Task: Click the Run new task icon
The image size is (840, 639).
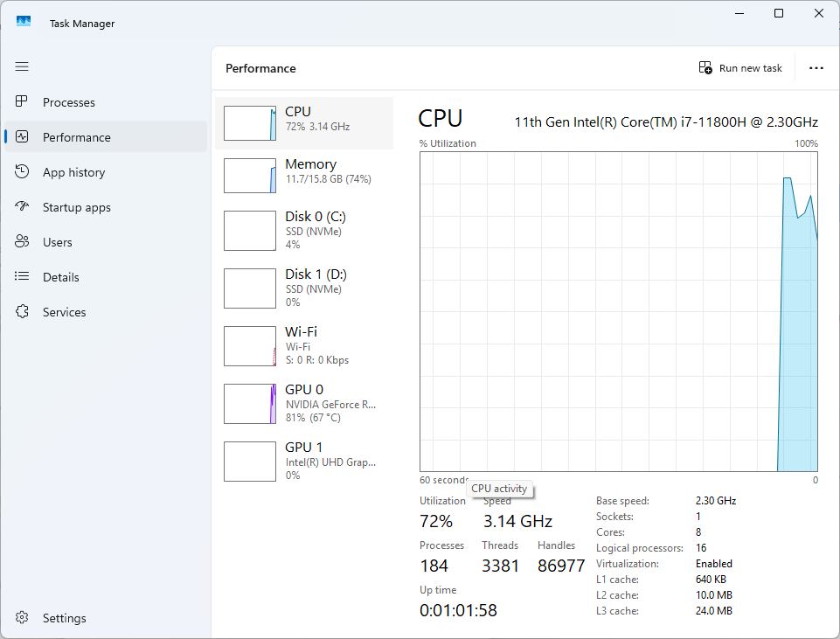Action: pyautogui.click(x=705, y=67)
